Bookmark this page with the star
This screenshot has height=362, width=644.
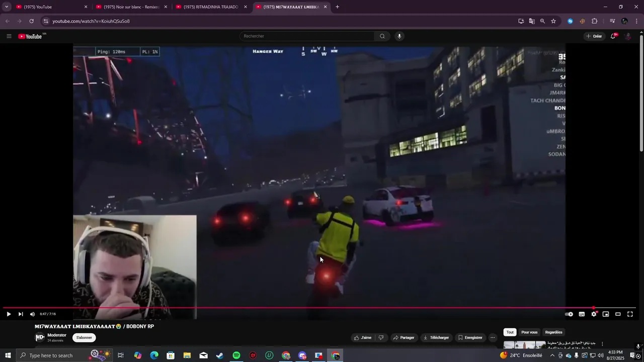pos(553,21)
